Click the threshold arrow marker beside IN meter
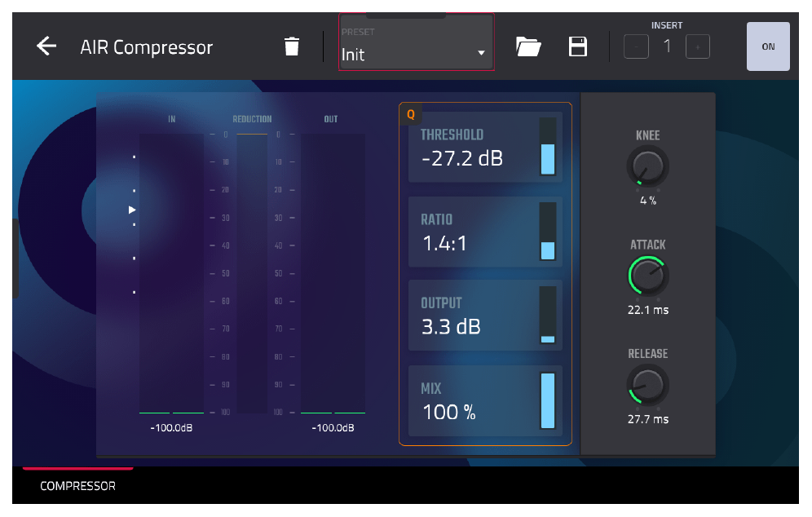 click(x=132, y=210)
